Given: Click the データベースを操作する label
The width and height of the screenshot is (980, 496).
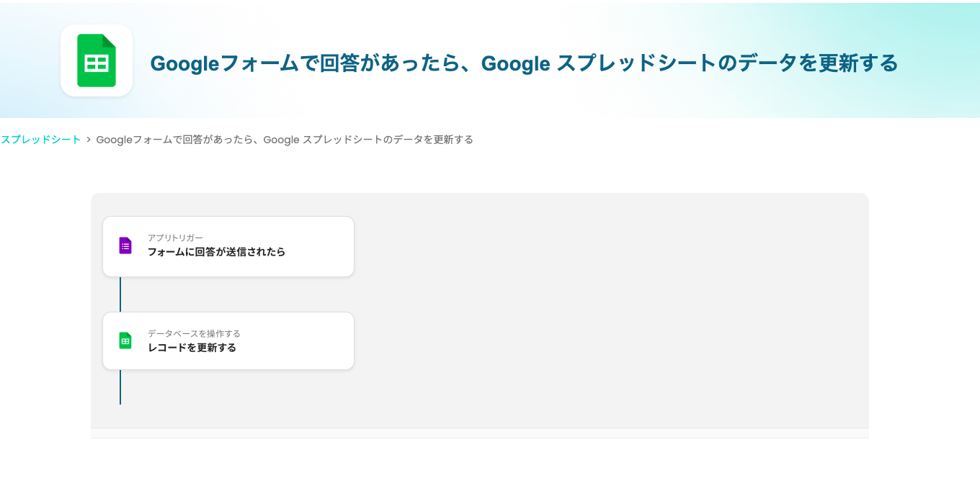Looking at the screenshot, I should click(x=194, y=333).
